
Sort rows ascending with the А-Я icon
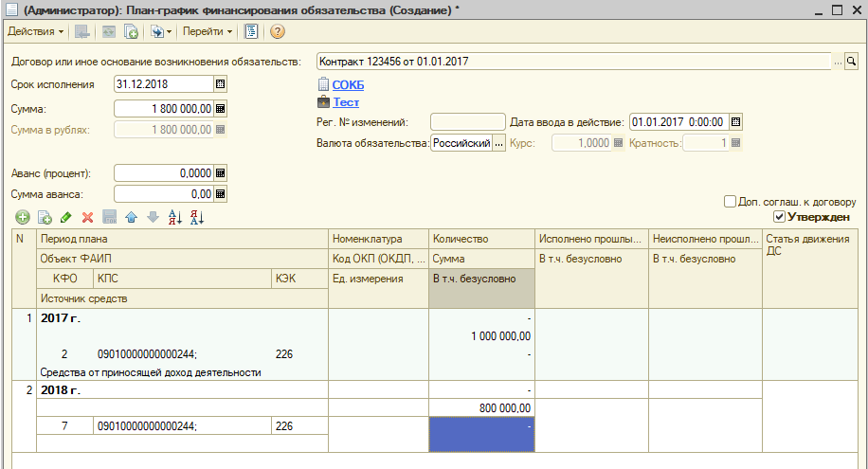point(174,217)
